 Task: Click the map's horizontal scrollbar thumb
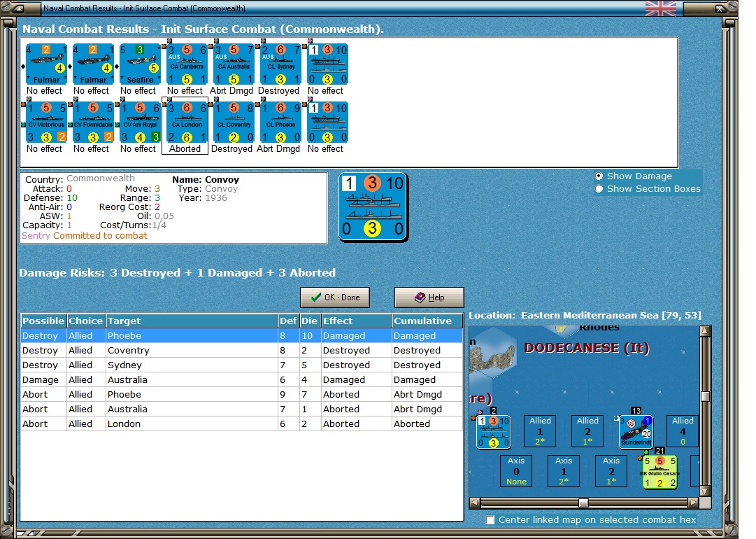point(583,503)
